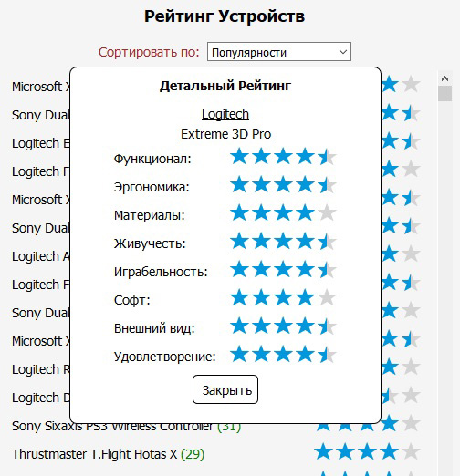460x476 pixels.
Task: Click the first star in Функционал row
Action: [x=239, y=157]
